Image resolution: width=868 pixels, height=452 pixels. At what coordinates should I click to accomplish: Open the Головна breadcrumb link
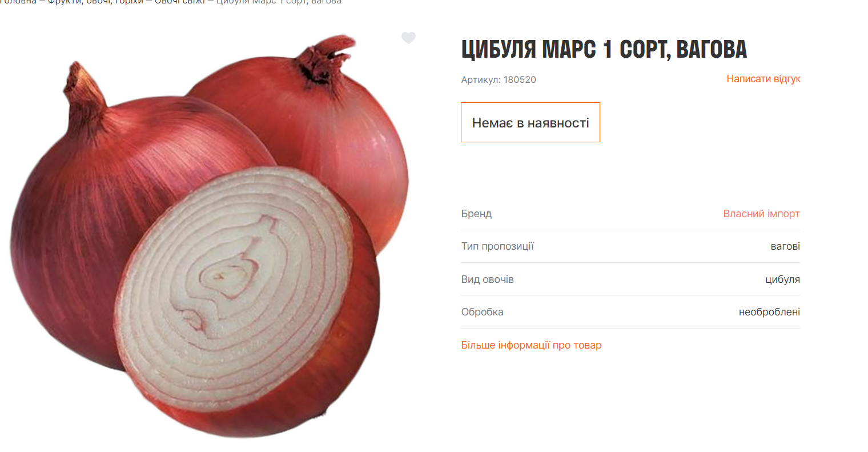(x=18, y=2)
